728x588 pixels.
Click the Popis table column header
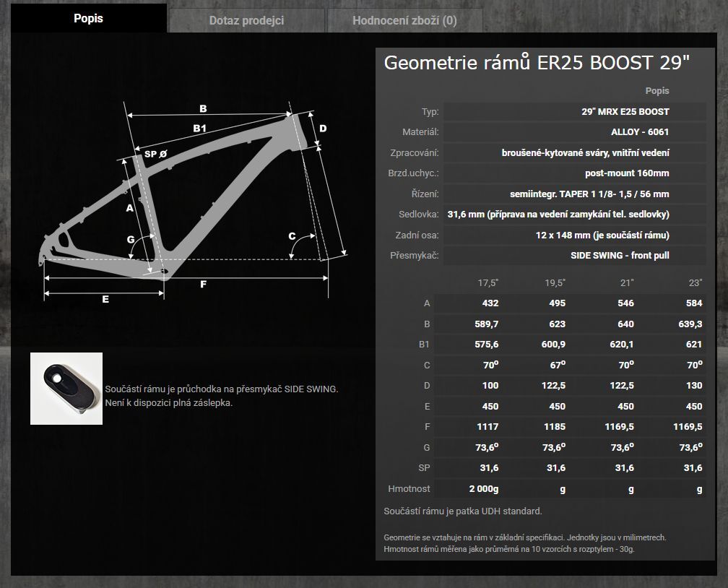click(656, 90)
